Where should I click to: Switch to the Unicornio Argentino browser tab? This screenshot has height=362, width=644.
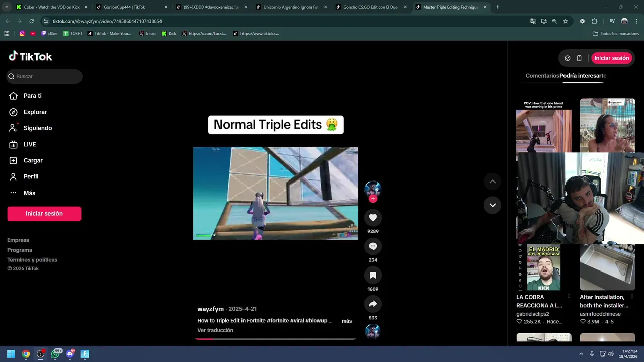tap(291, 7)
